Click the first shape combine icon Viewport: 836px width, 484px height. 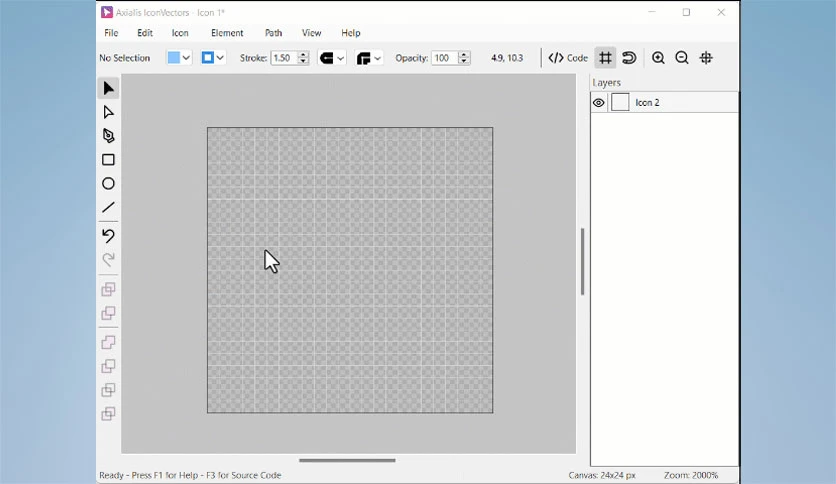coord(108,289)
